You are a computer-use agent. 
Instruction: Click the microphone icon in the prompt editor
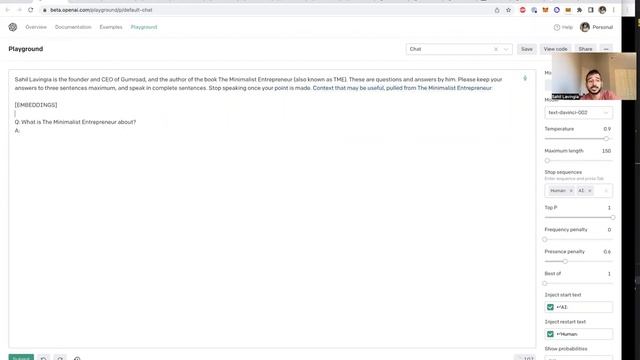(525, 78)
